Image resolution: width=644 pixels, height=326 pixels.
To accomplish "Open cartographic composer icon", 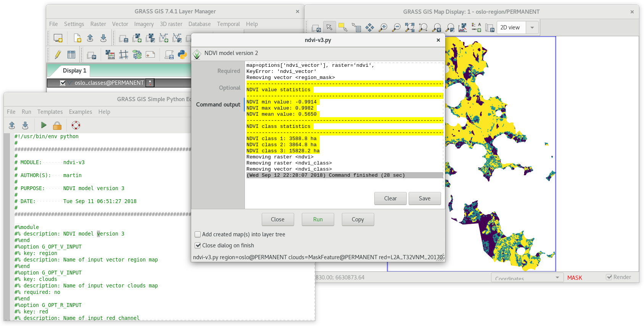I will 150,55.
